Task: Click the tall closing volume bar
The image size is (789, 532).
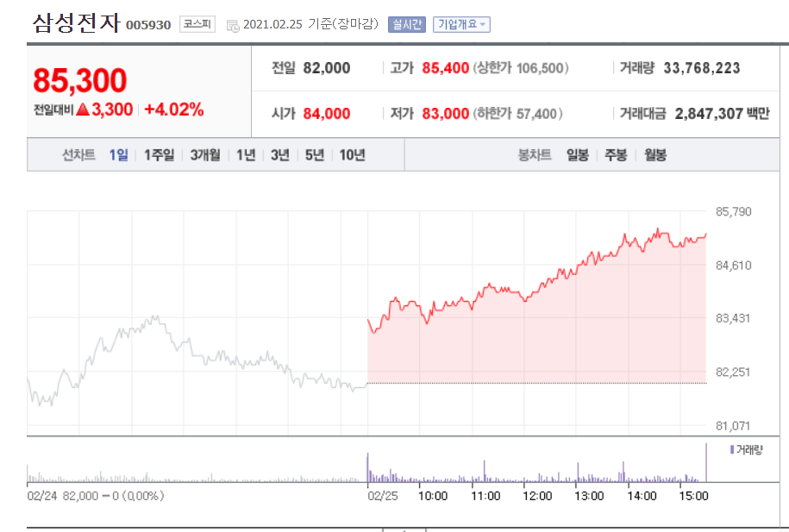Action: click(706, 462)
